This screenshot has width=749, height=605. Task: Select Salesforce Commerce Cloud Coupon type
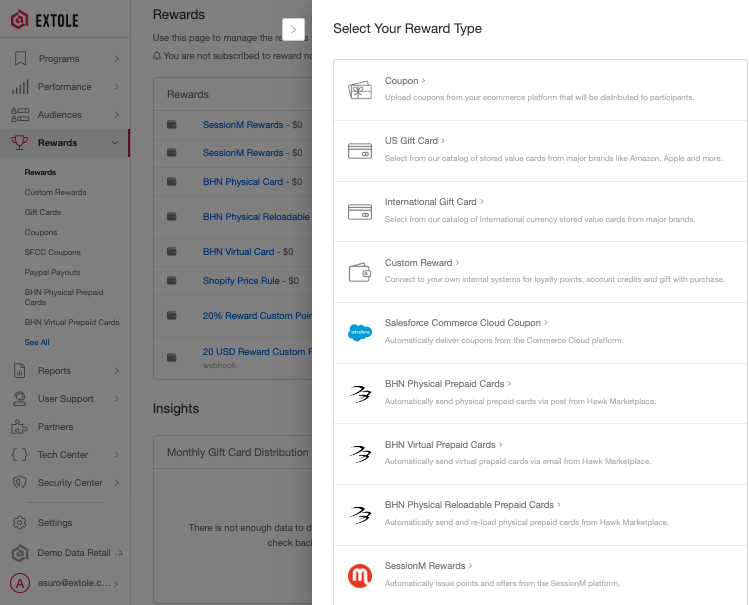[540, 333]
